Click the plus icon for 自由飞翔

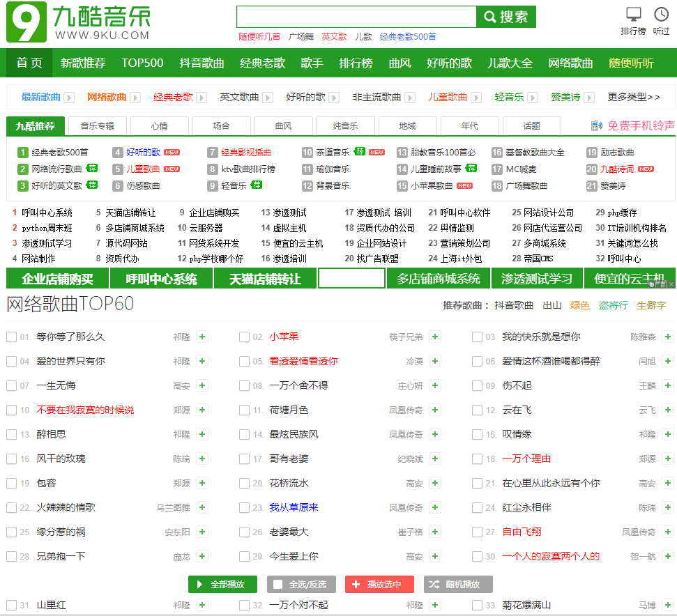tap(667, 532)
